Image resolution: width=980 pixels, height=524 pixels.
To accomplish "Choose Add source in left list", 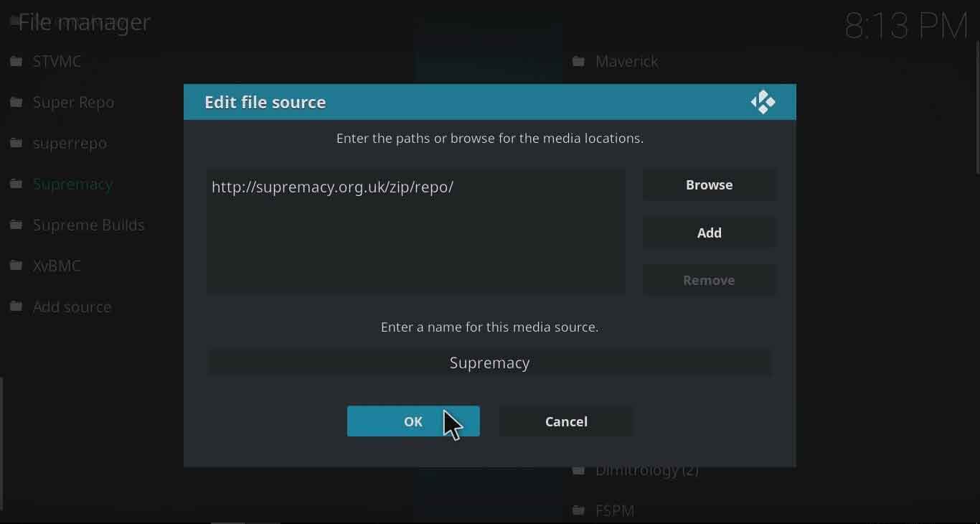I will tap(72, 307).
